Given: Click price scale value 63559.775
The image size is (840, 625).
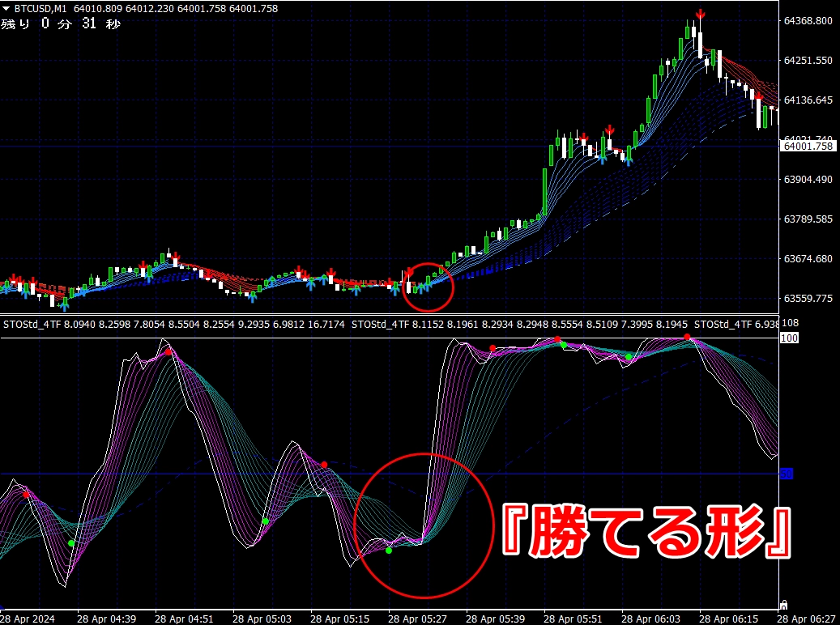Looking at the screenshot, I should tap(808, 298).
